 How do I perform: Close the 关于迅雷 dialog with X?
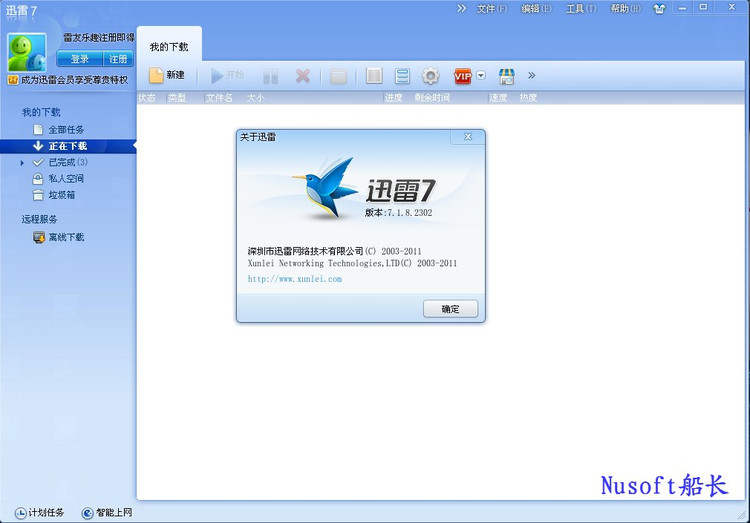pyautogui.click(x=468, y=136)
